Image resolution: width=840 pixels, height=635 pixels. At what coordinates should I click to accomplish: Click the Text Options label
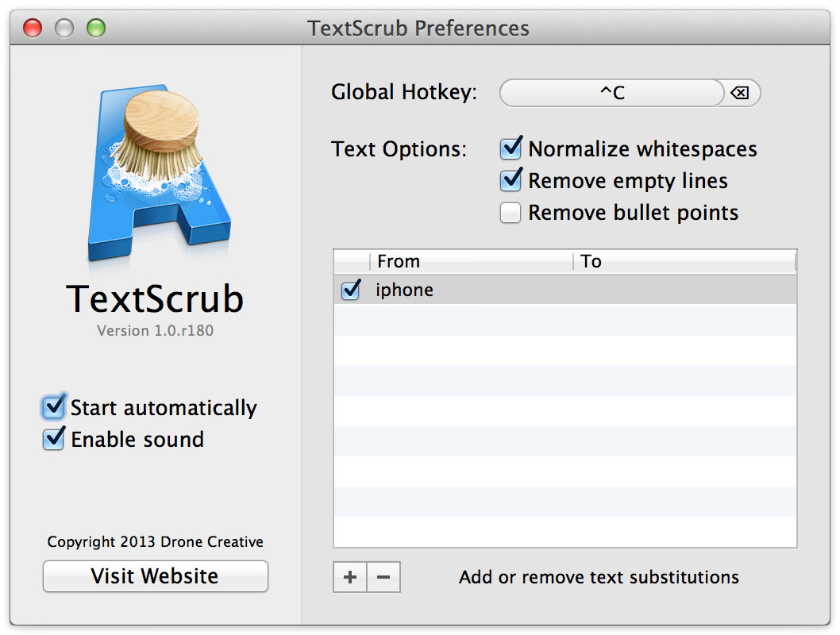399,149
